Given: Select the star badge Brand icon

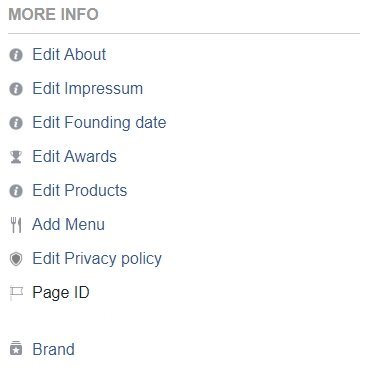Looking at the screenshot, I should pos(16,348).
